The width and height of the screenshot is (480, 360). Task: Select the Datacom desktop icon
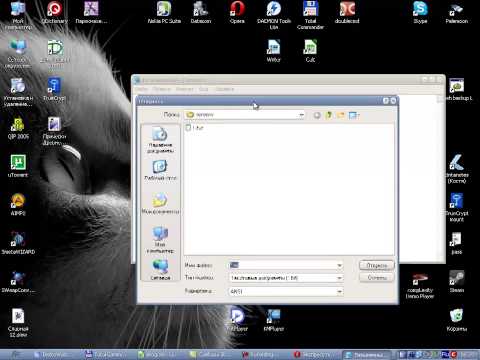point(201,13)
